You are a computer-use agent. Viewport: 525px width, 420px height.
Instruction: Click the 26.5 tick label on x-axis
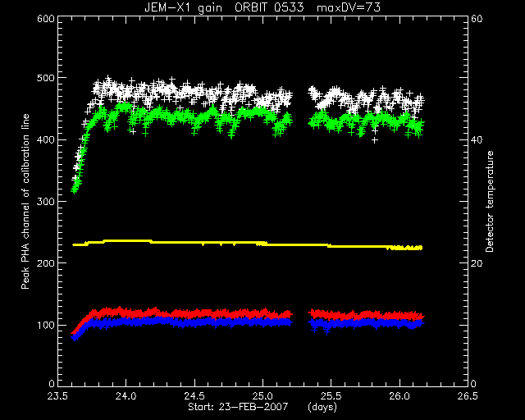[x=468, y=396]
